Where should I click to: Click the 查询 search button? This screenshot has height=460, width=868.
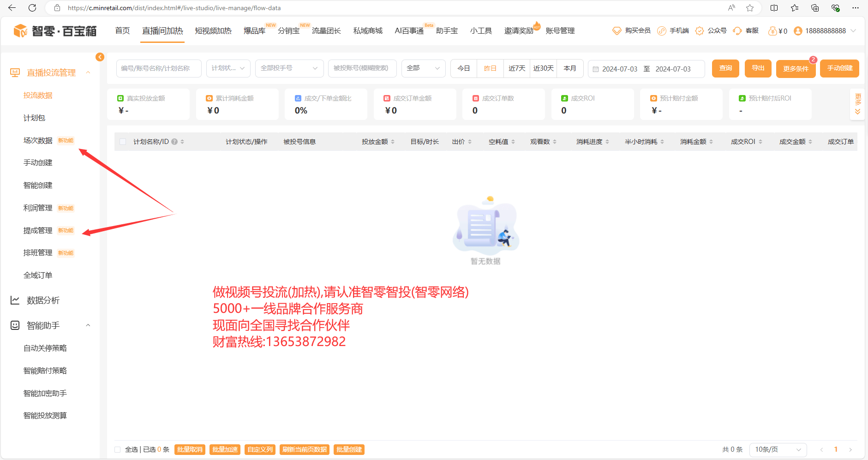pos(725,68)
